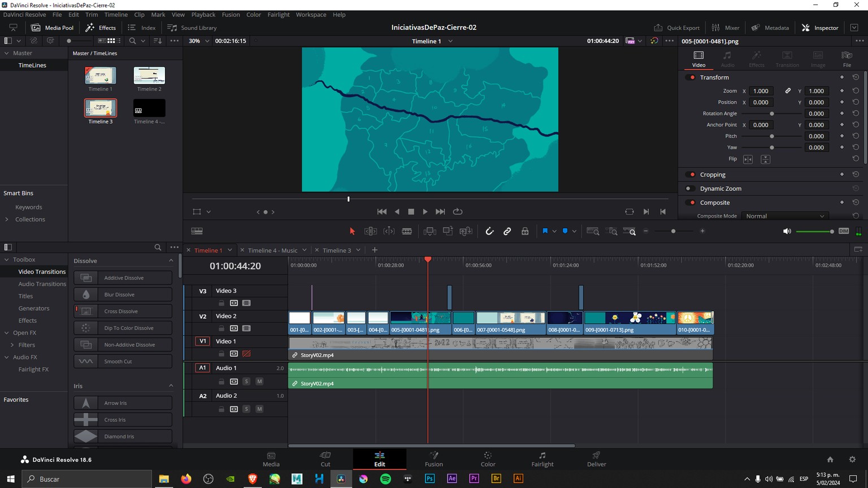The width and height of the screenshot is (868, 488).
Task: Open the Playback menu
Action: [x=203, y=15]
